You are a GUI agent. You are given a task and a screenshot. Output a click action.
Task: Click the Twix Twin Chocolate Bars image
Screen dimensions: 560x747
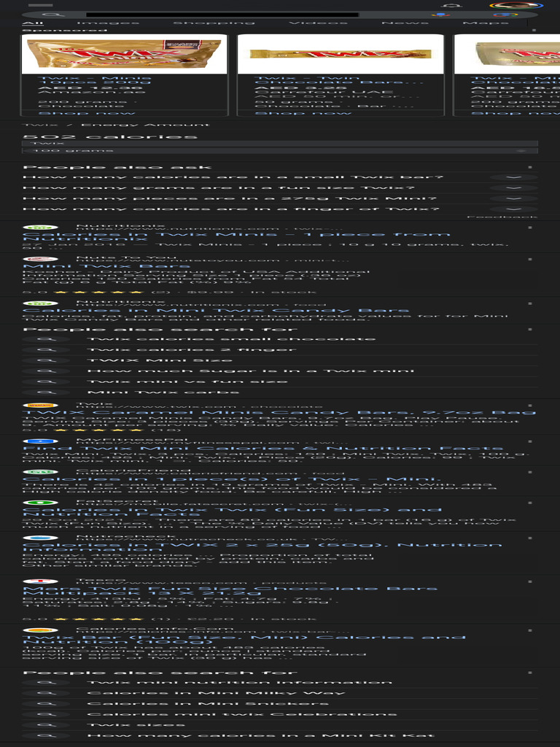(341, 54)
